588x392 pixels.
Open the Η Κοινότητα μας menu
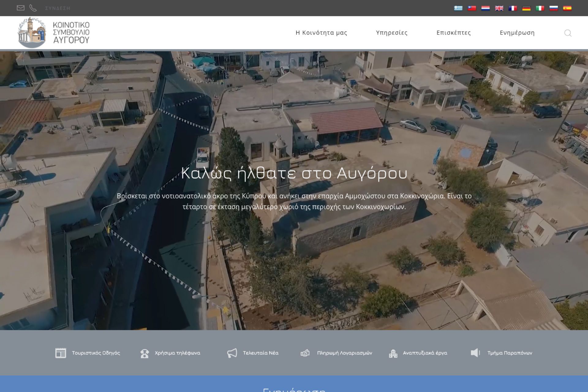321,33
